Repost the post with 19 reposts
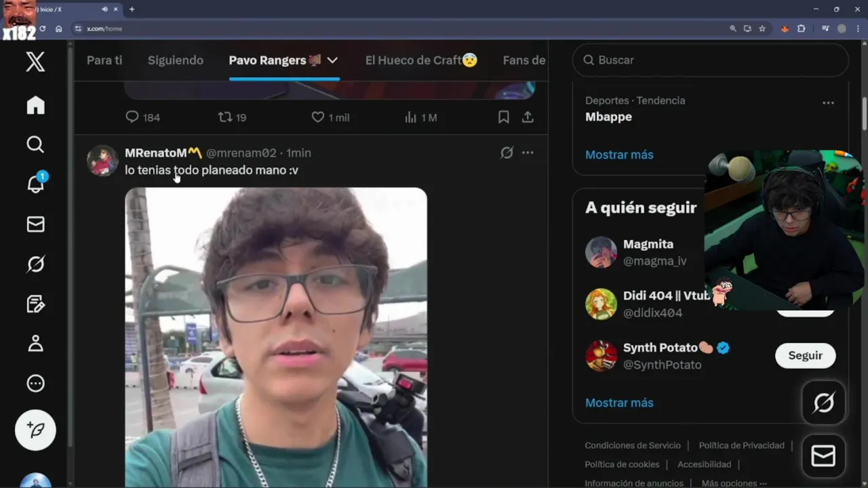This screenshot has width=868, height=488. [x=232, y=117]
